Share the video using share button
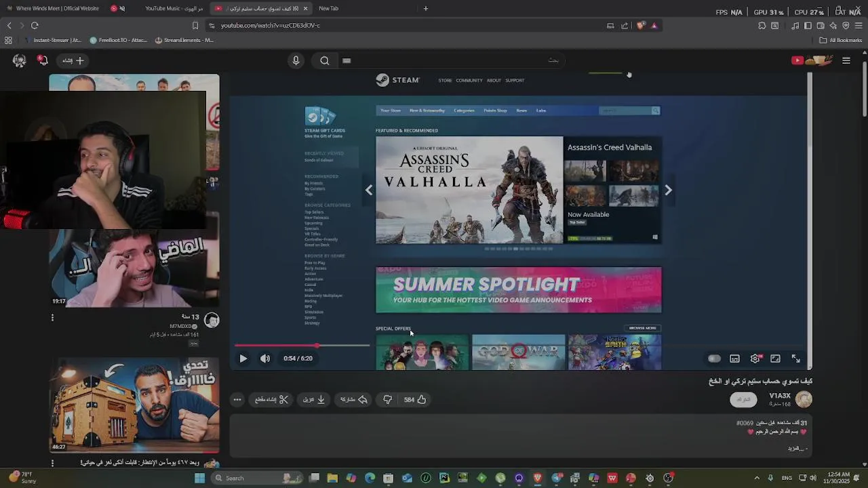This screenshot has height=488, width=868. 353,400
